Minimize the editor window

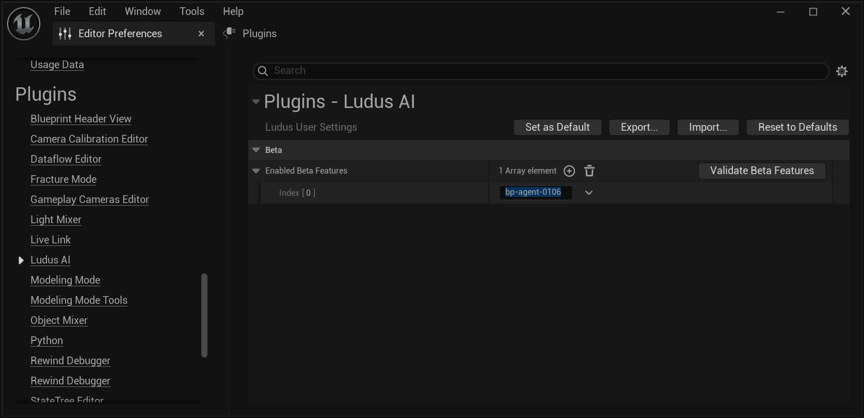pyautogui.click(x=780, y=12)
